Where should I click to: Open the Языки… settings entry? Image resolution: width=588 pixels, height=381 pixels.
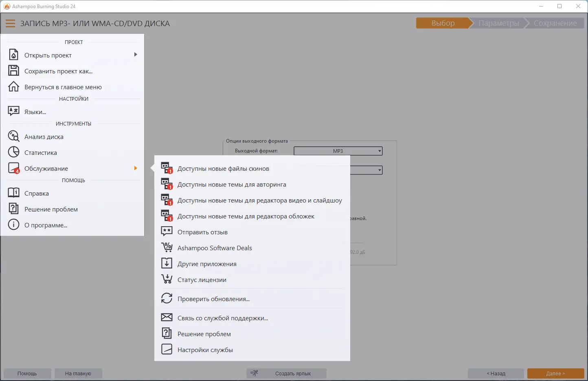[x=73, y=112]
